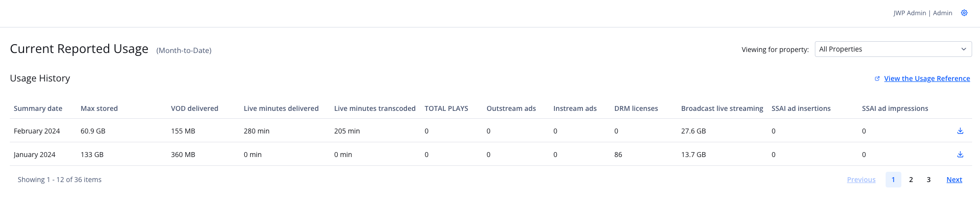Download February 2024 usage report
The height and width of the screenshot is (211, 980).
click(x=960, y=131)
